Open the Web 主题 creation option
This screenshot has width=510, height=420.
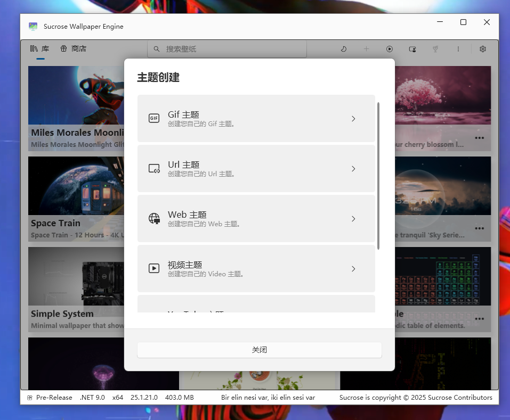point(256,219)
